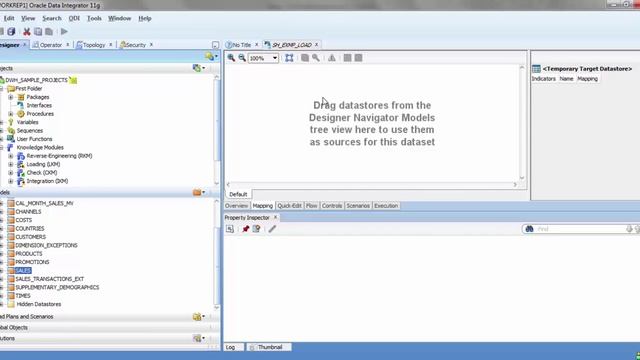Image resolution: width=640 pixels, height=360 pixels.
Task: Open the Edit menu
Action: click(x=9, y=18)
